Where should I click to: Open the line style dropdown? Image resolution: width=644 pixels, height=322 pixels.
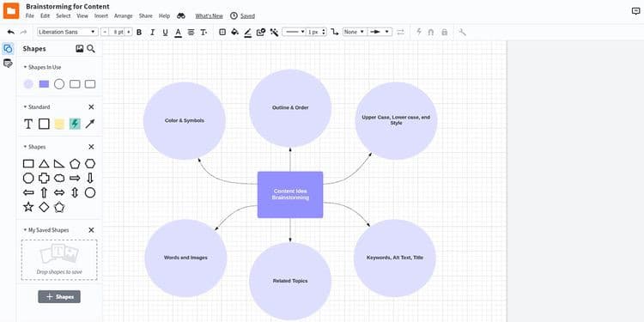[294, 32]
